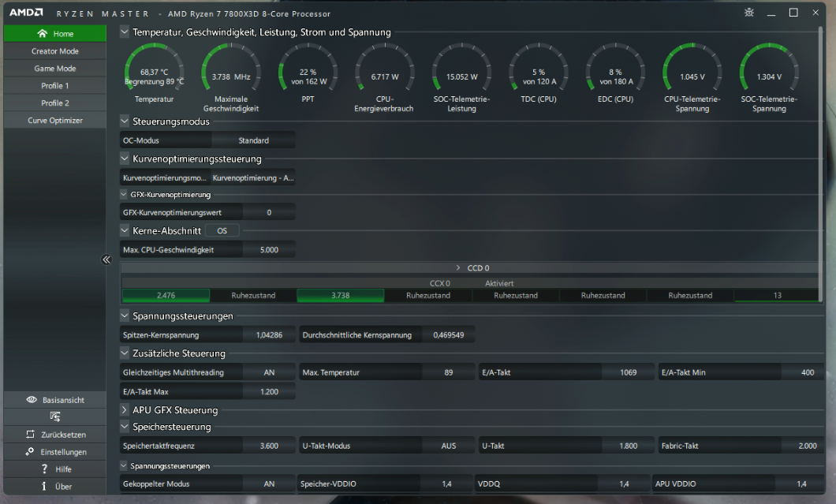Open Creator Mode profile
The width and height of the screenshot is (836, 504).
click(x=55, y=51)
